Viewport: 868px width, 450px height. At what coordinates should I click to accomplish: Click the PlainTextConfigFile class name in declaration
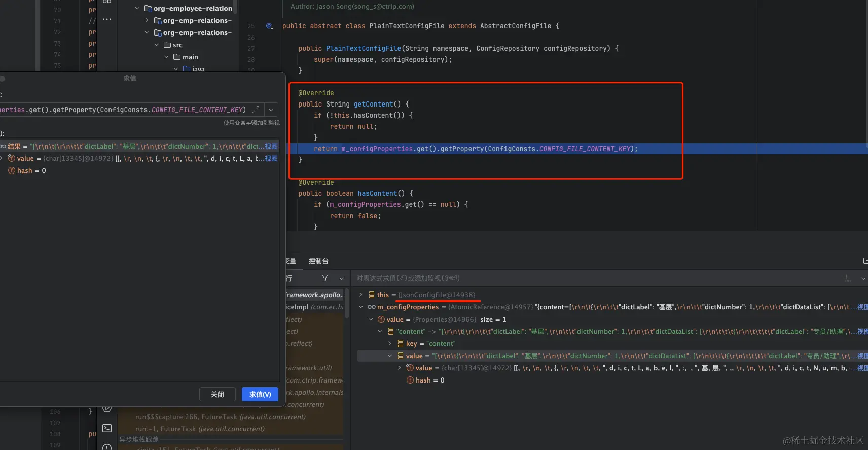(x=407, y=26)
